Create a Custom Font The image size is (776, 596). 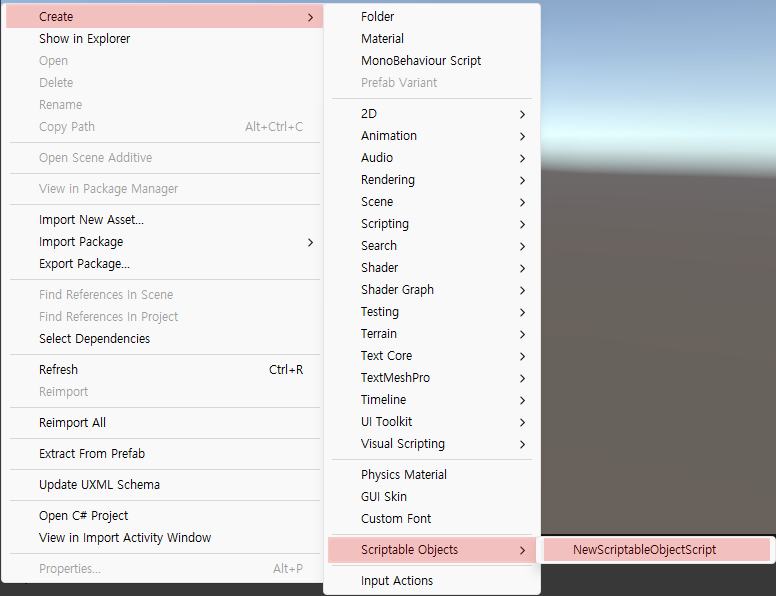click(x=432, y=519)
